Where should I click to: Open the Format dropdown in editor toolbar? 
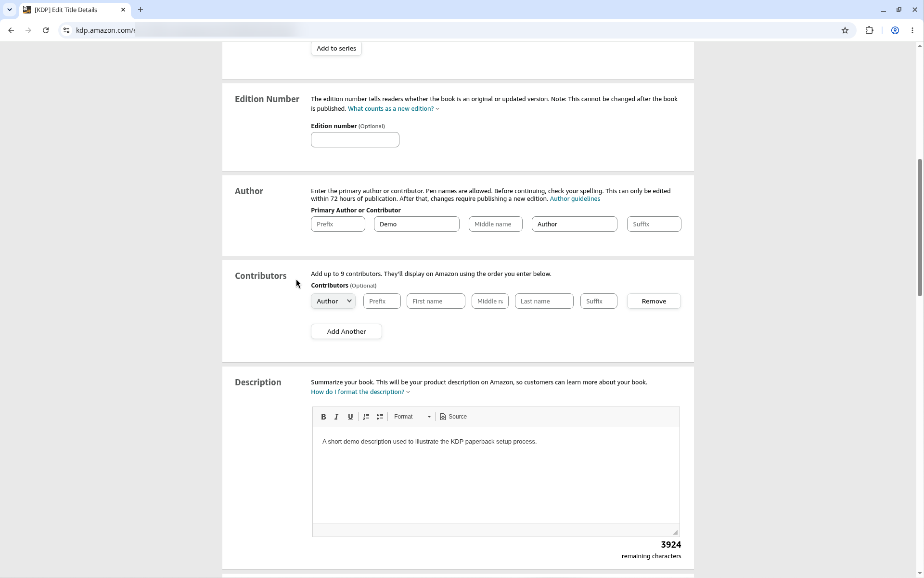(412, 417)
